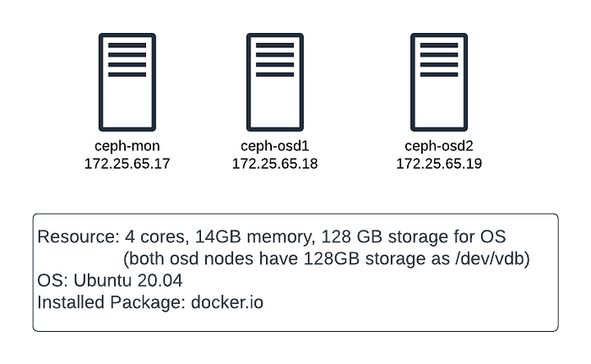Click the 128GB storage as text
This screenshot has width=591, height=364.
(x=377, y=258)
